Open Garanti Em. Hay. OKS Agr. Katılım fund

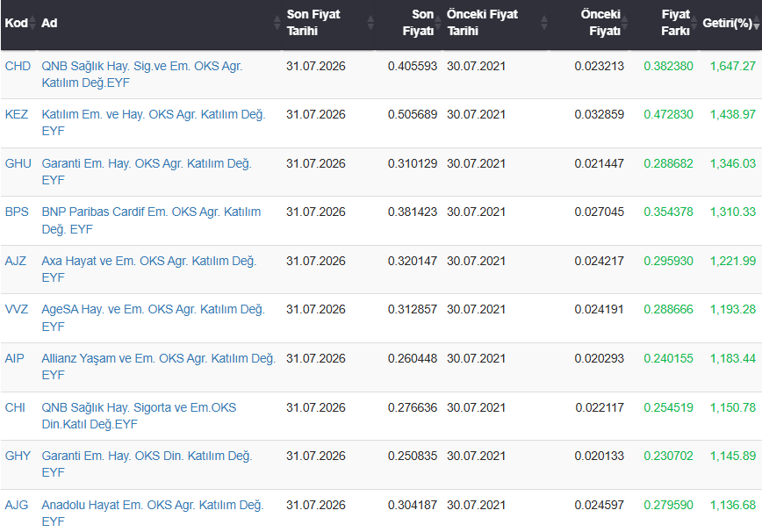tap(147, 171)
